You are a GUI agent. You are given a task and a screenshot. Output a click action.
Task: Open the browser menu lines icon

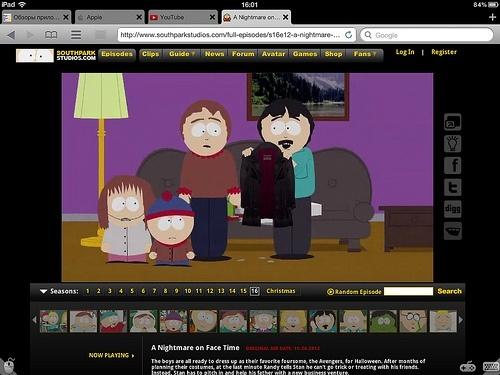[76, 35]
